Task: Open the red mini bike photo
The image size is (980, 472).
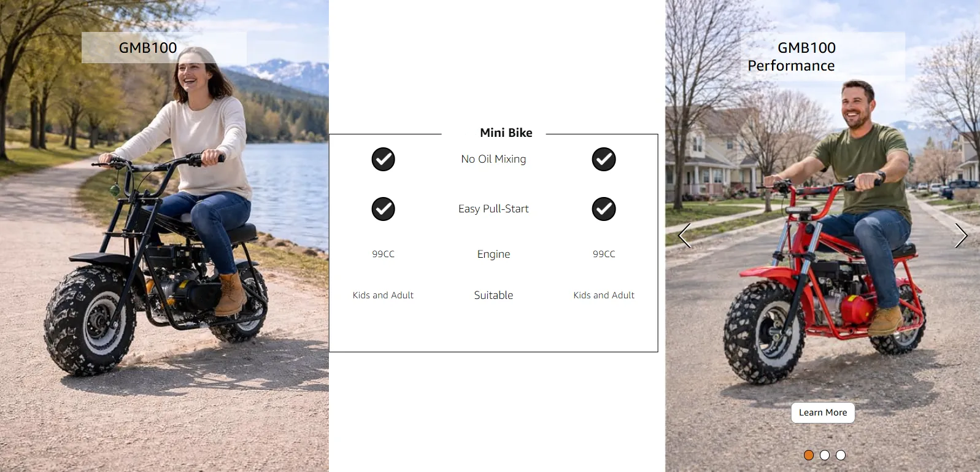Action: 822,236
